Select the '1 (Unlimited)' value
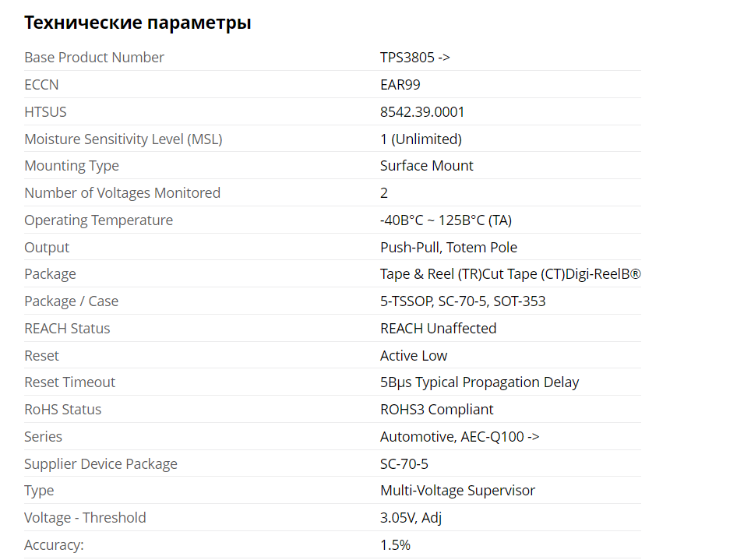 421,139
